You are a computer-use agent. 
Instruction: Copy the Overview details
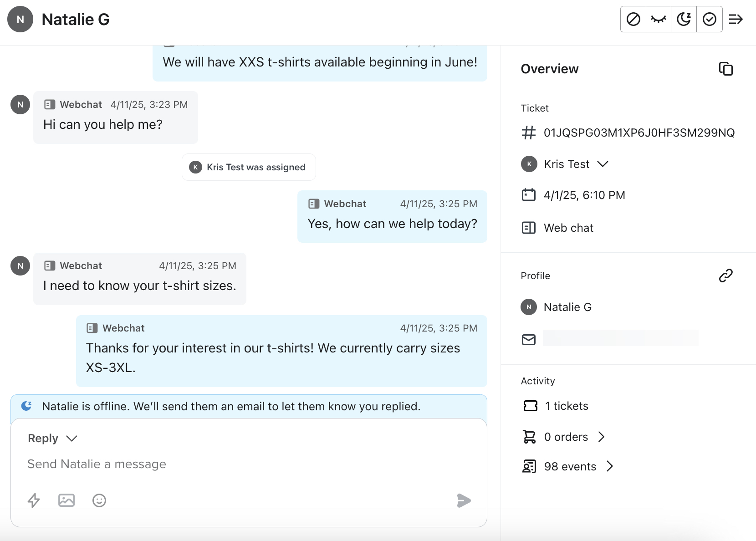726,68
